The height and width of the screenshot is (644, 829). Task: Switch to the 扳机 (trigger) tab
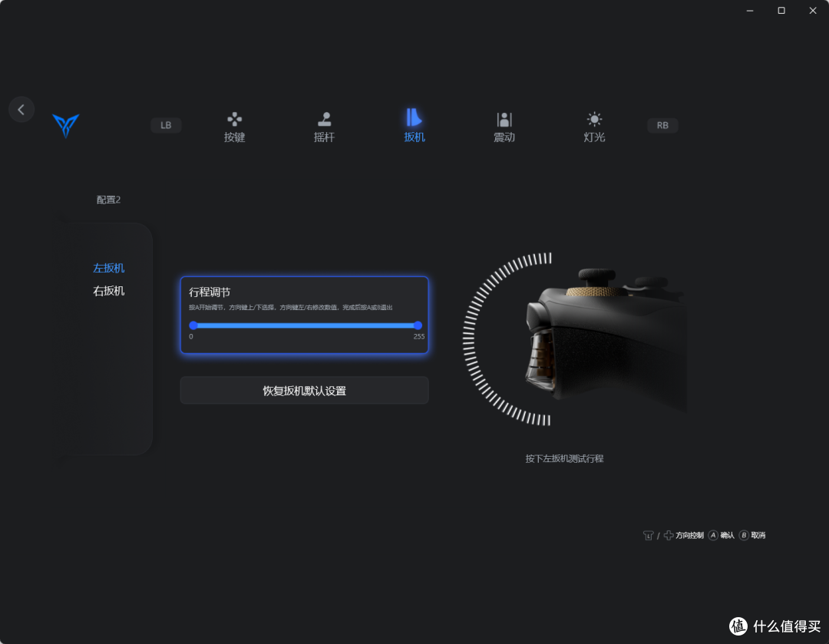click(414, 126)
